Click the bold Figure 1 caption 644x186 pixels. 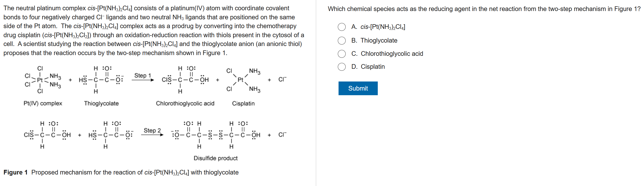(x=15, y=172)
